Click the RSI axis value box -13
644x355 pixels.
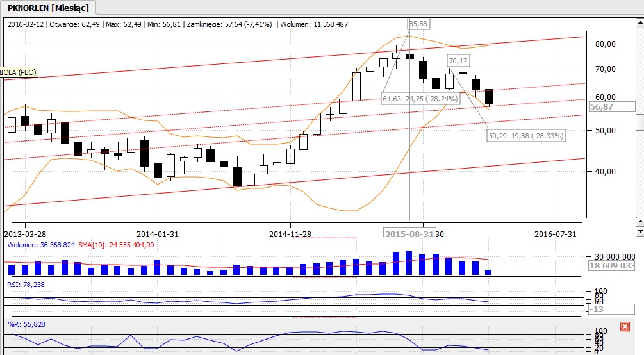(x=612, y=309)
